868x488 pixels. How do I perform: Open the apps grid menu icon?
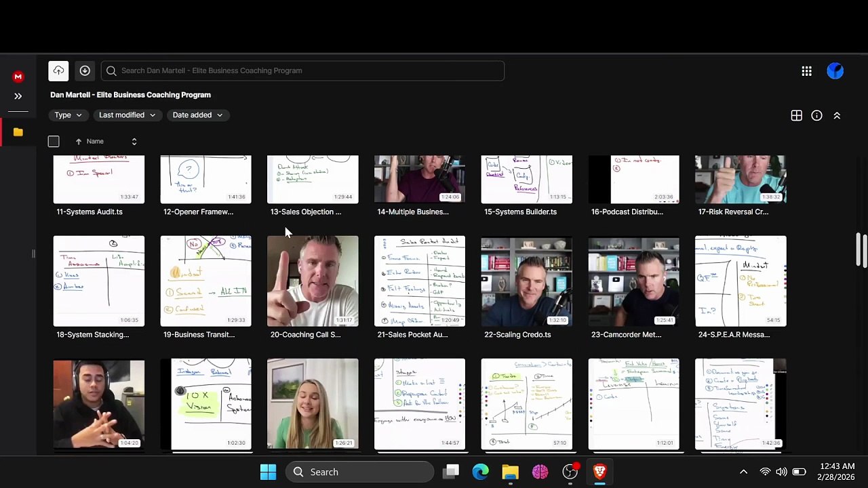click(x=806, y=71)
